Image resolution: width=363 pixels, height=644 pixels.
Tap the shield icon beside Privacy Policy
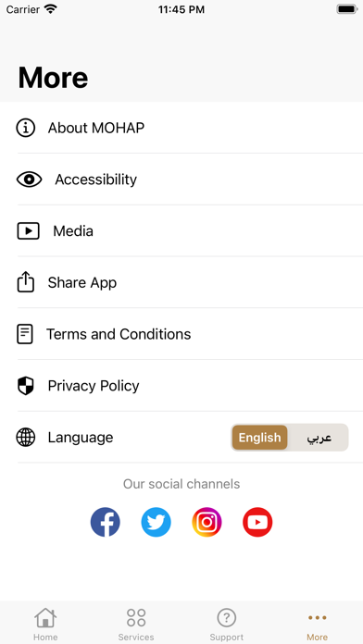[x=26, y=386]
